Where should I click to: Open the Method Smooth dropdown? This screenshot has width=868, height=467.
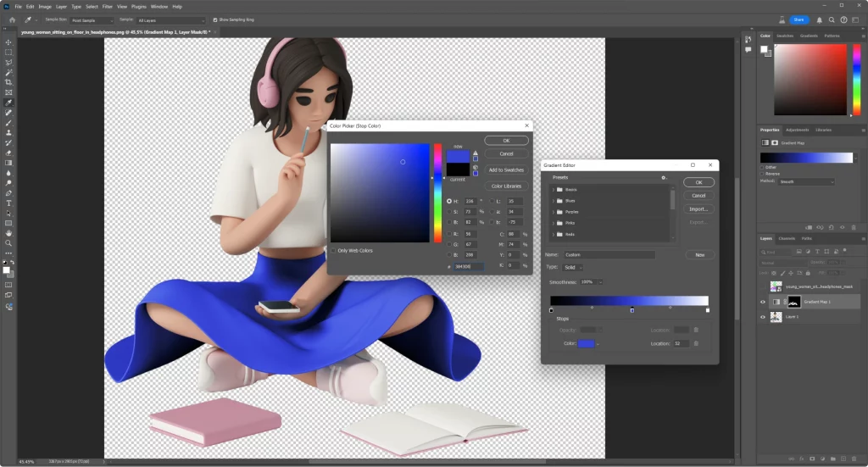[x=807, y=181]
